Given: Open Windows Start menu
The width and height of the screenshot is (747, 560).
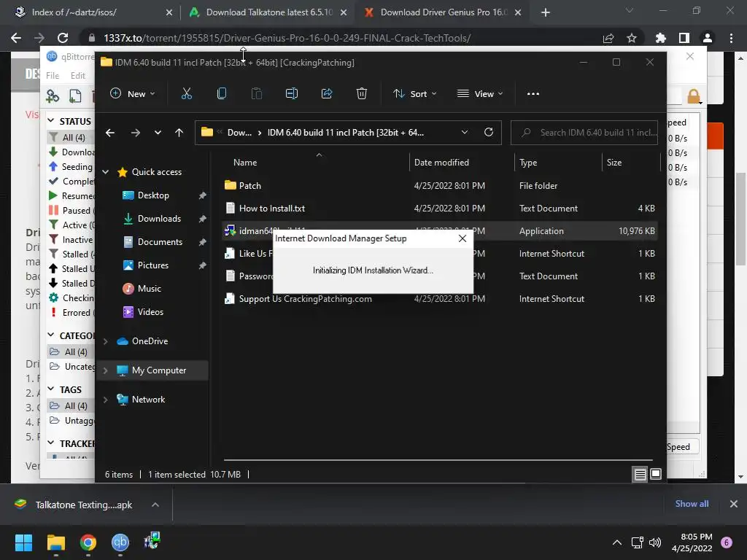Looking at the screenshot, I should (x=23, y=542).
